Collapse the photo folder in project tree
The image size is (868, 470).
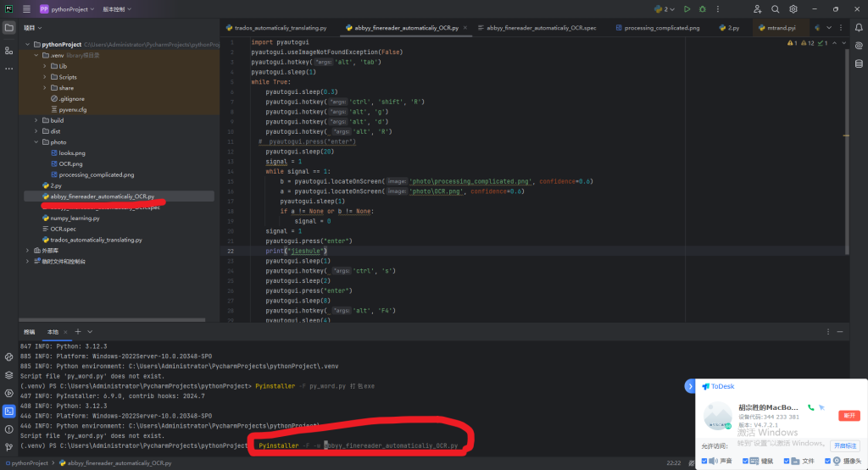point(36,142)
